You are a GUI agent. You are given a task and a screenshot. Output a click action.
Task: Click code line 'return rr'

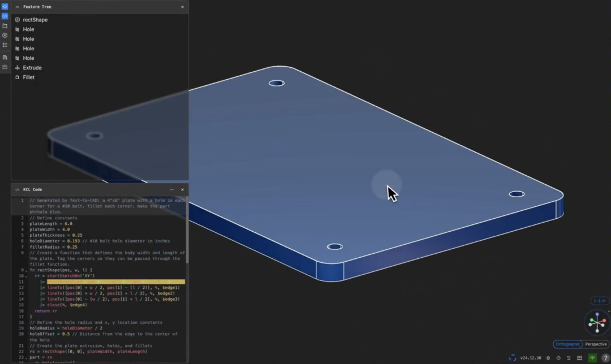[x=46, y=311]
